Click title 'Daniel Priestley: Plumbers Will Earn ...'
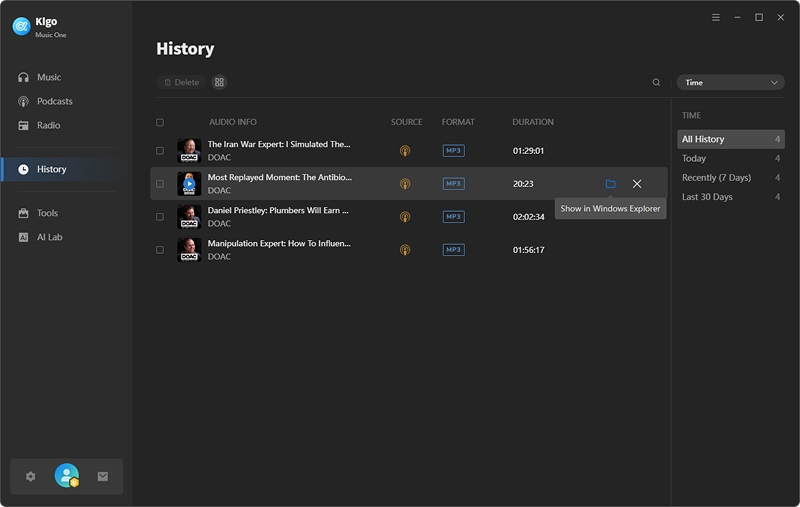 pyautogui.click(x=278, y=211)
